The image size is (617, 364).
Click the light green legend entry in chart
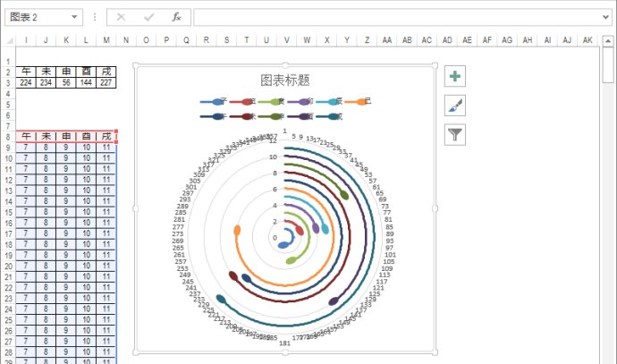(272, 102)
